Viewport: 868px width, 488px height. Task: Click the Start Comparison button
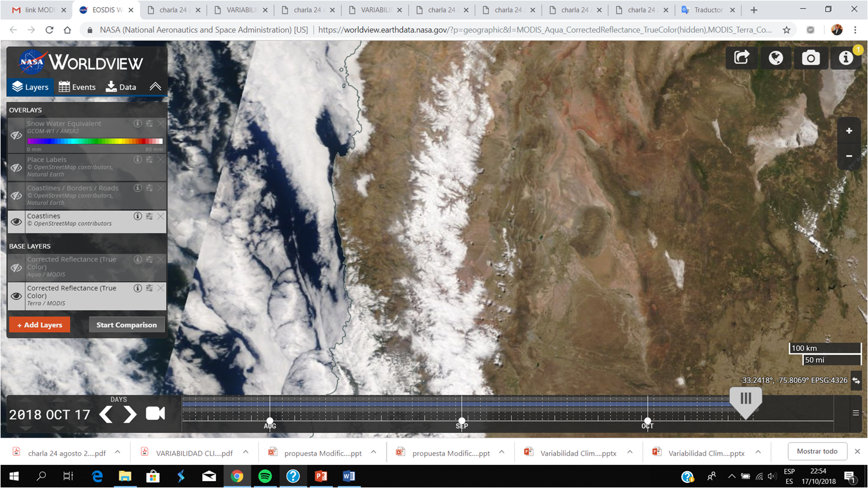(127, 325)
